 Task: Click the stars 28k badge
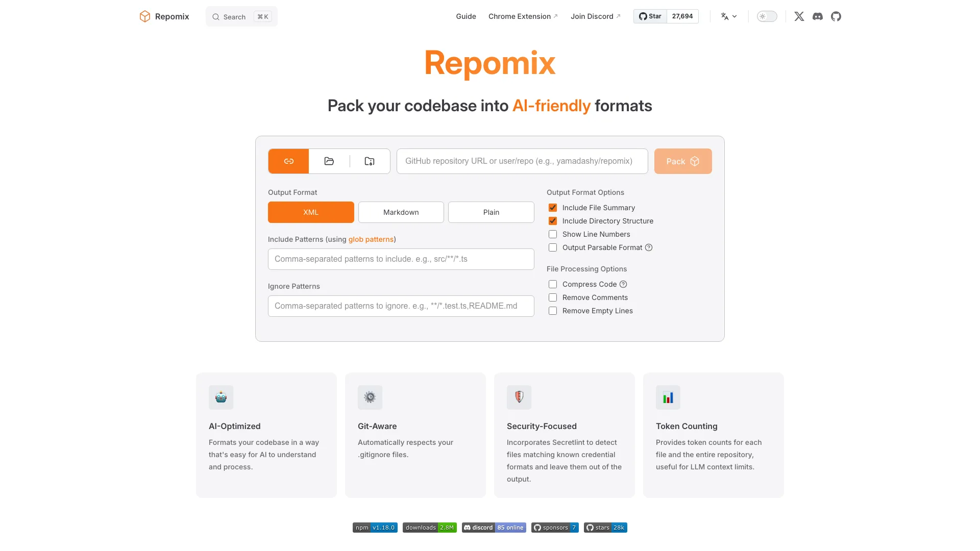tap(605, 528)
